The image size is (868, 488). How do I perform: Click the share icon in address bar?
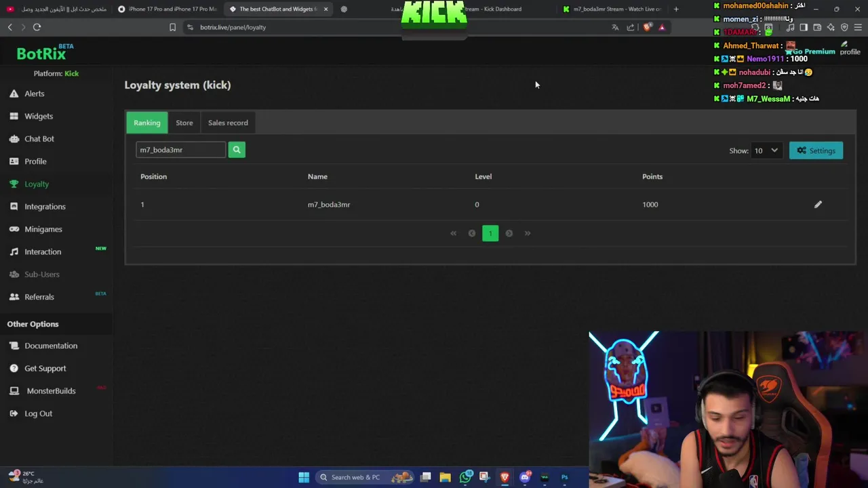tap(631, 27)
